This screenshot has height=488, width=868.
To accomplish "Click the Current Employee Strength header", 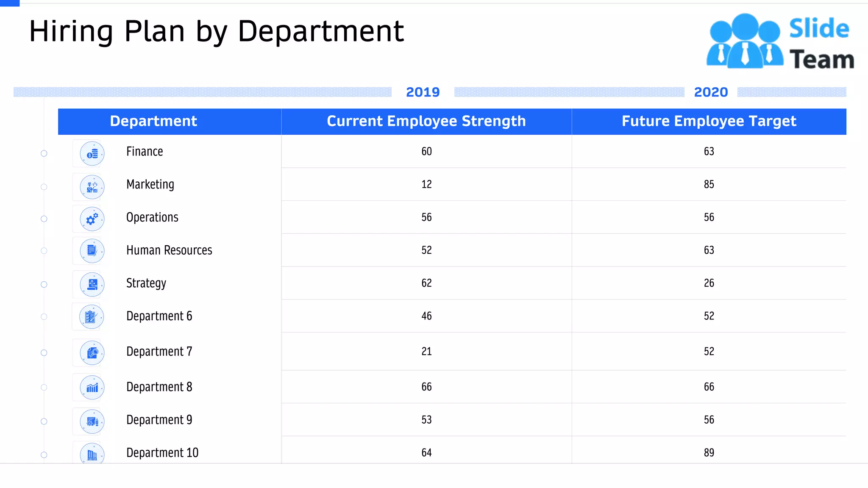I will coord(426,121).
